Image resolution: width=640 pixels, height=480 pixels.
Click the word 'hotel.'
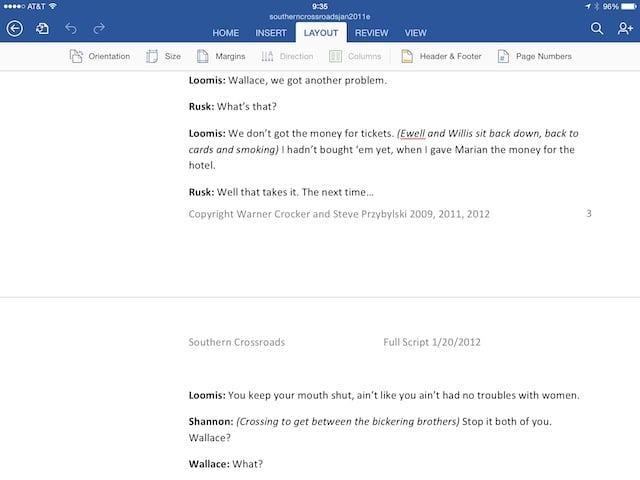[202, 165]
